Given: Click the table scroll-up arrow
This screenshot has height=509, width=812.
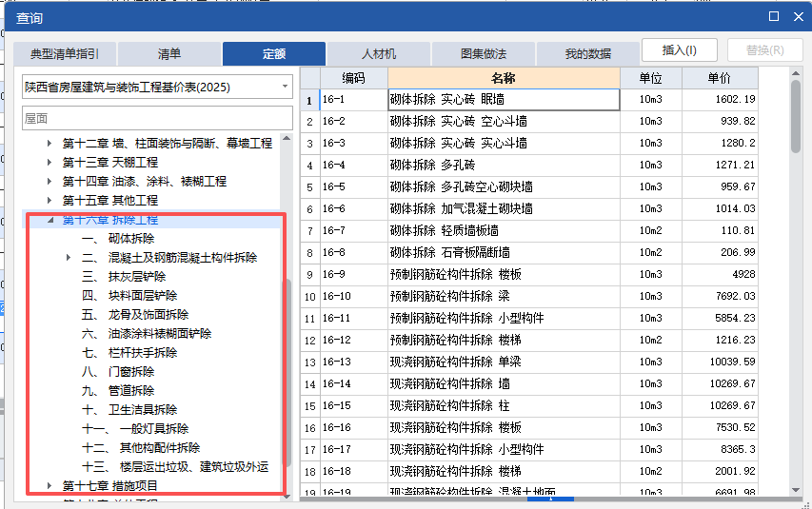Looking at the screenshot, I should (x=796, y=73).
